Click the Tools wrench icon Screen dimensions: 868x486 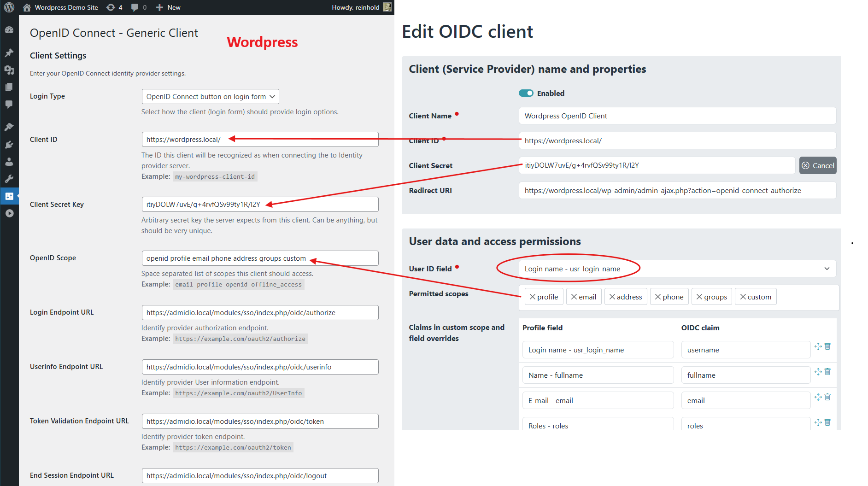(9, 179)
